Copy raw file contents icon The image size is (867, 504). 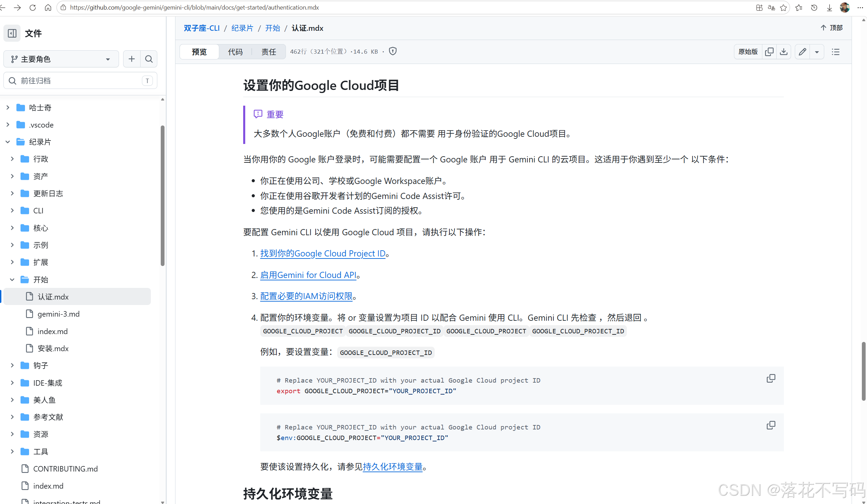pos(769,52)
